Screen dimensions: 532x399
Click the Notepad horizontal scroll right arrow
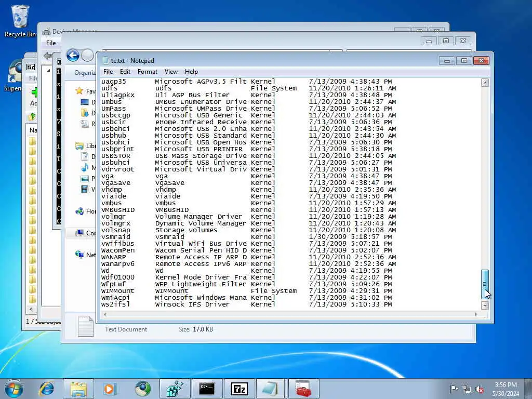coord(476,314)
